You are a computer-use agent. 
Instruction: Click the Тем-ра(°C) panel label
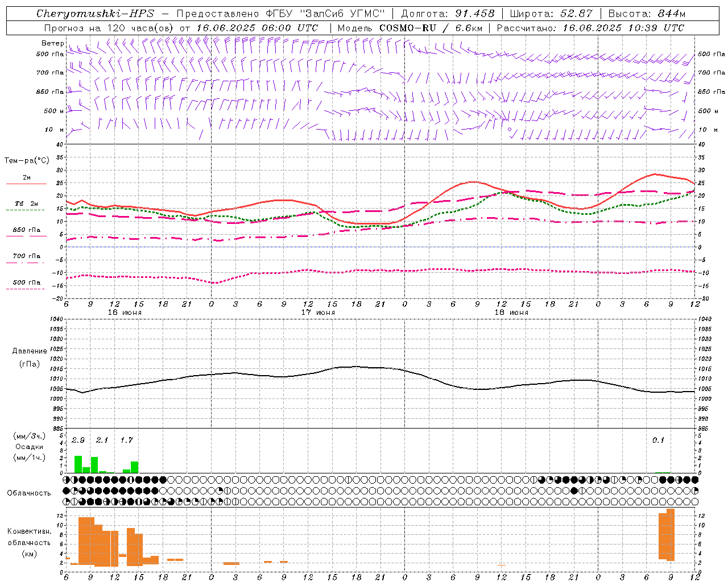[27, 161]
